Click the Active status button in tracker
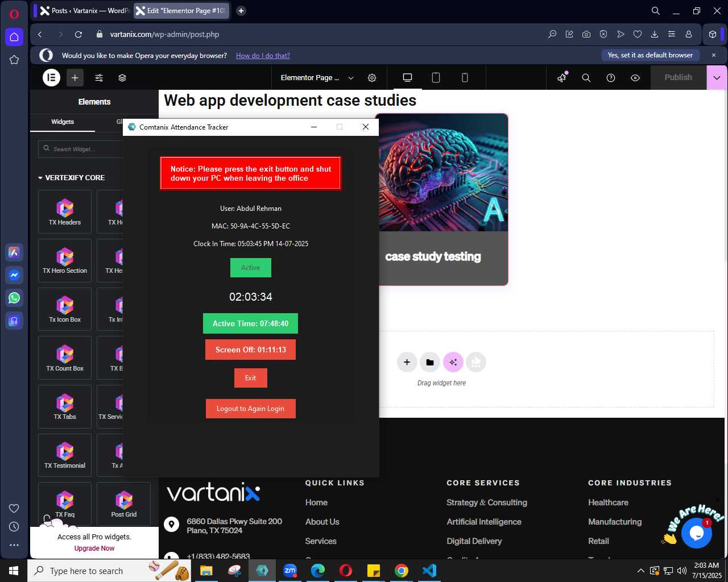Image resolution: width=728 pixels, height=582 pixels. click(x=251, y=268)
